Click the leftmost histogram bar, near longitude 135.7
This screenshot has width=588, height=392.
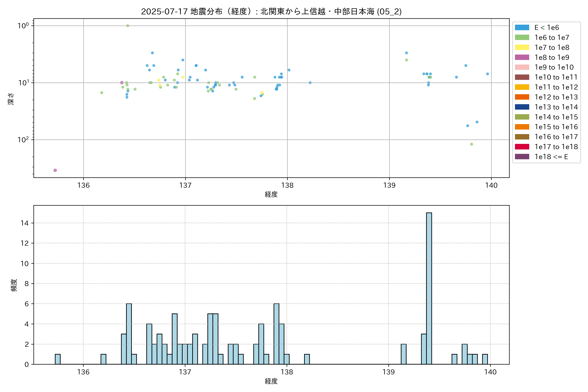58,359
